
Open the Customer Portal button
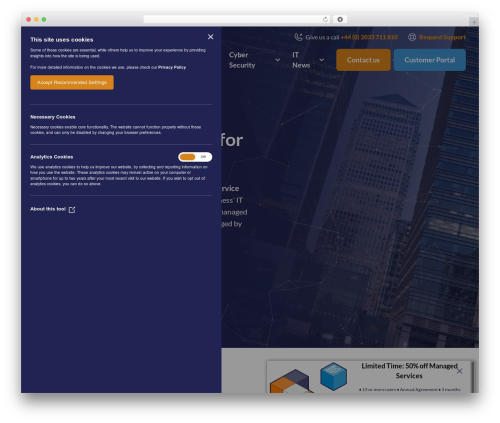[430, 60]
